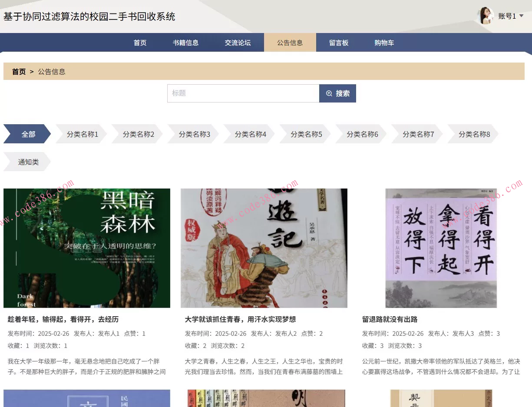Click the 西游记 book cover image
This screenshot has width=532, height=407.
[264, 248]
